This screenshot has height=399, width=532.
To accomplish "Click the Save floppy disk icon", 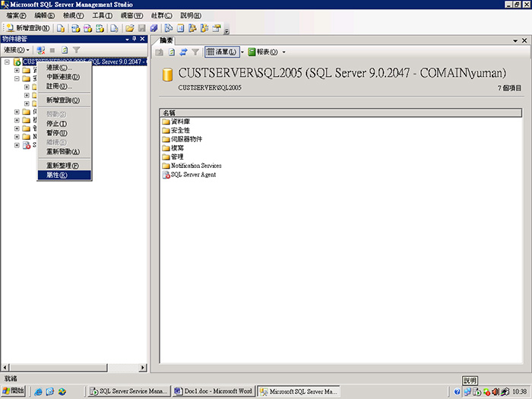I will click(142, 28).
